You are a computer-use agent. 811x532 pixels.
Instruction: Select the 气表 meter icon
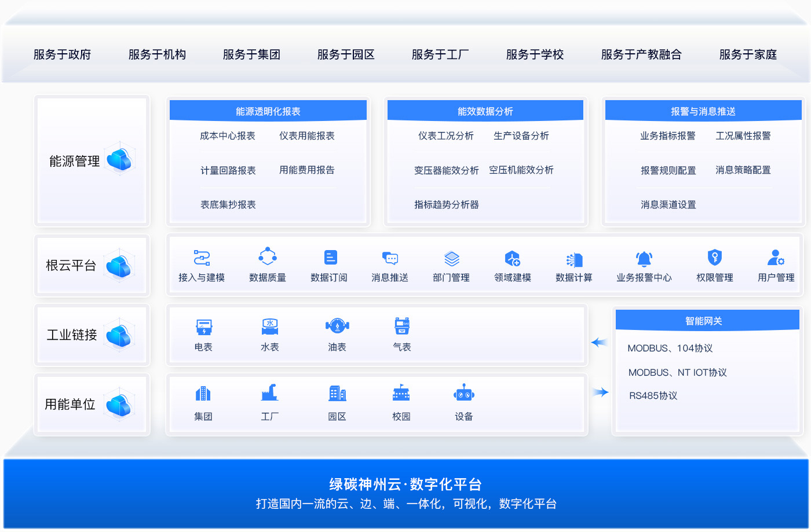click(x=402, y=326)
